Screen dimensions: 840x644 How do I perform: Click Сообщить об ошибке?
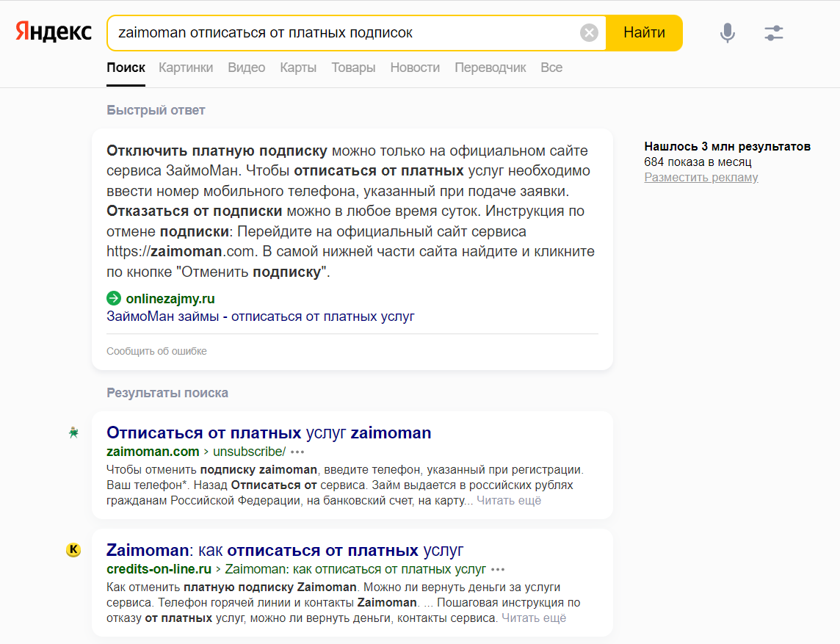(156, 352)
